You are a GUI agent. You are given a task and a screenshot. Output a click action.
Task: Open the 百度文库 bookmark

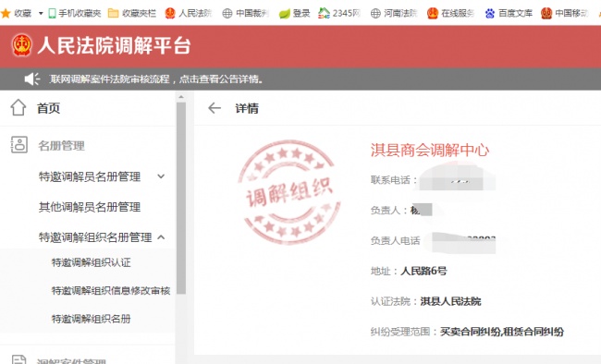point(509,14)
